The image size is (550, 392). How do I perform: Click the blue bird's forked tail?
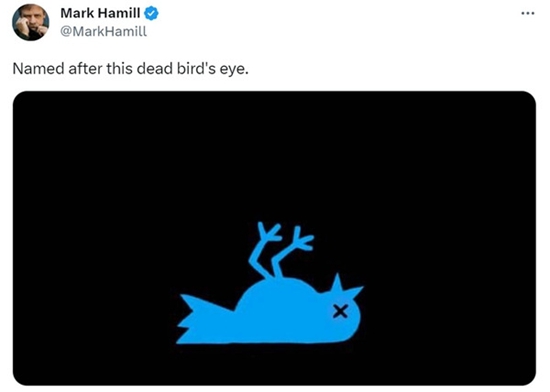[198, 320]
